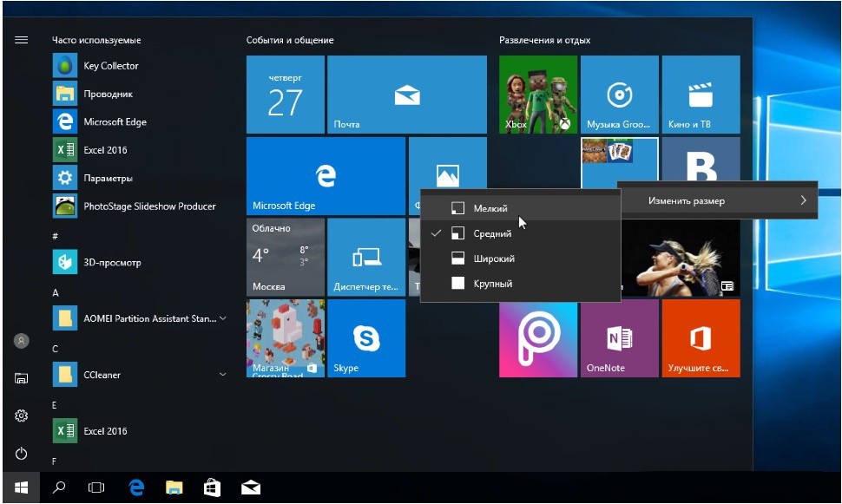This screenshot has height=504, width=842.
Task: Click the # section header
Action: tap(56, 236)
